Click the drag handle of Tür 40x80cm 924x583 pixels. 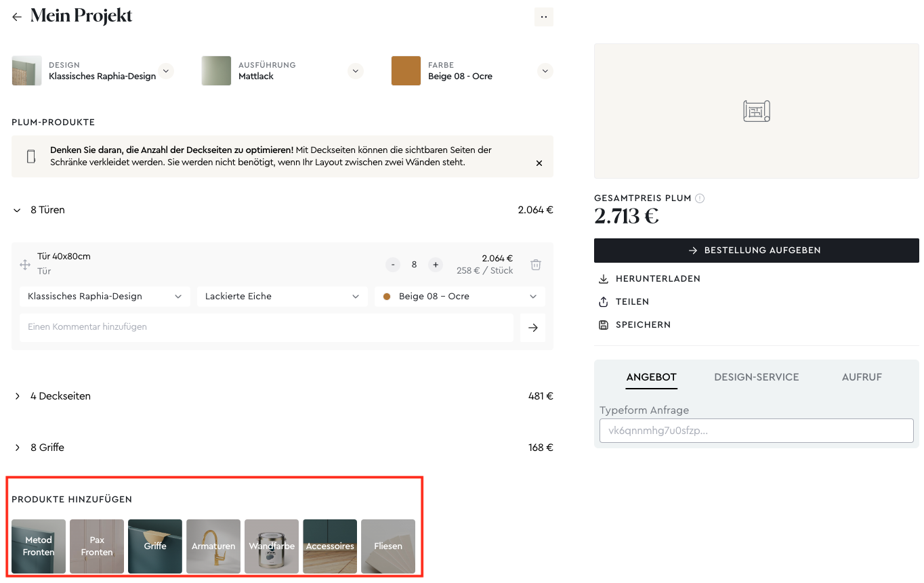tap(25, 265)
